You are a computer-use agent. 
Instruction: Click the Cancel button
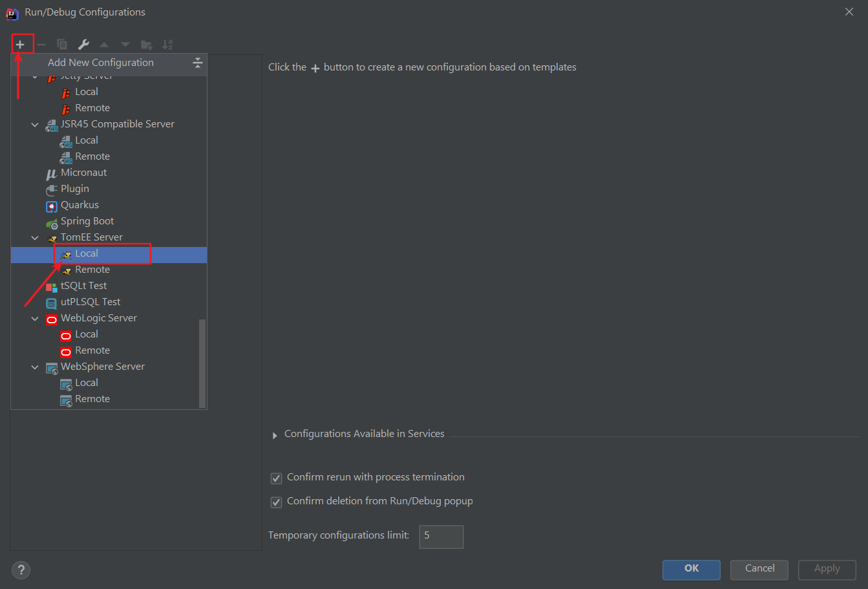tap(759, 570)
